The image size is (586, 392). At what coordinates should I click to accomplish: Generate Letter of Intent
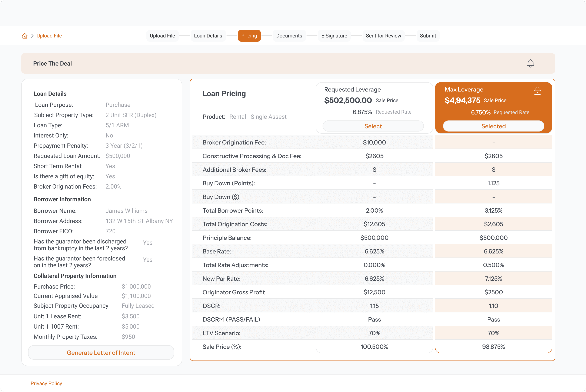[101, 352]
